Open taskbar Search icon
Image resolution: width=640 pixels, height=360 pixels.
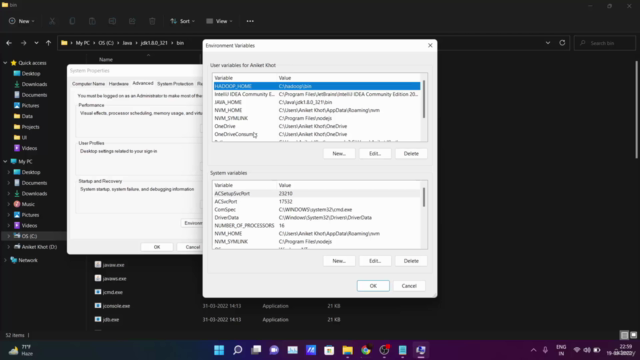238,350
